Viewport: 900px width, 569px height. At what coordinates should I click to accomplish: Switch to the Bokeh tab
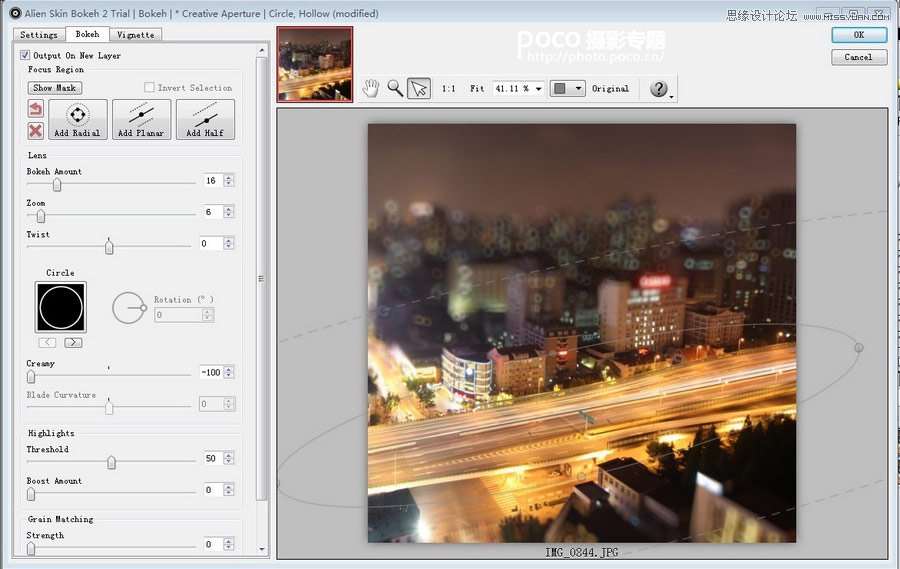point(87,34)
